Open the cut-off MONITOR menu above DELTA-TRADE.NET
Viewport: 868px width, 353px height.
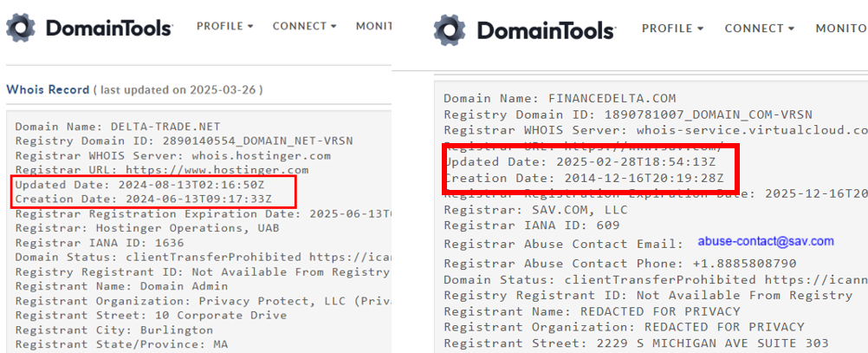coord(373,26)
